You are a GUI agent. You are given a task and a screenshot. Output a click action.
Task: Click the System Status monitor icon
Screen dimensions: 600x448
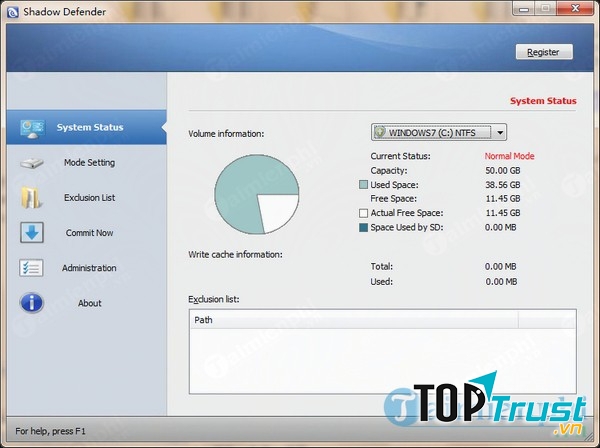tap(32, 127)
